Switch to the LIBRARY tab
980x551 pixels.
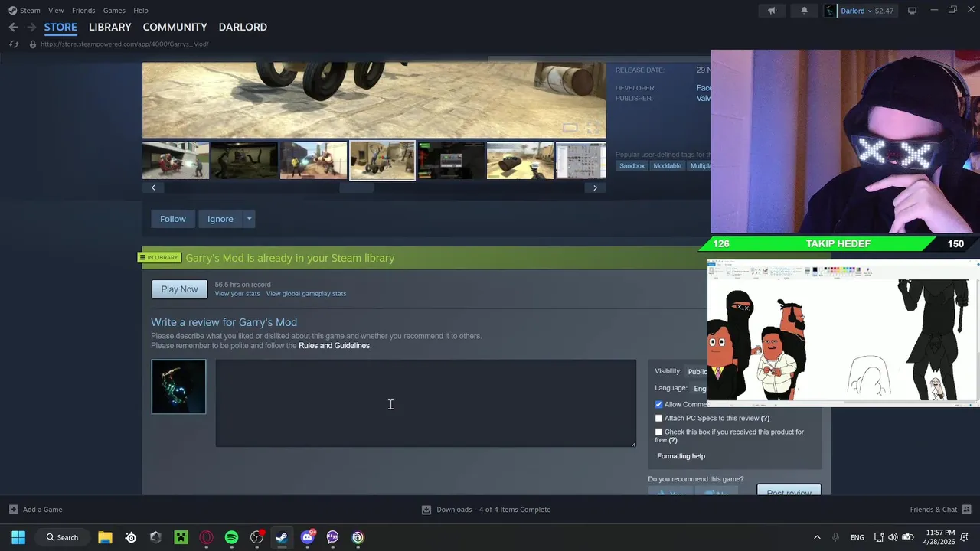110,27
